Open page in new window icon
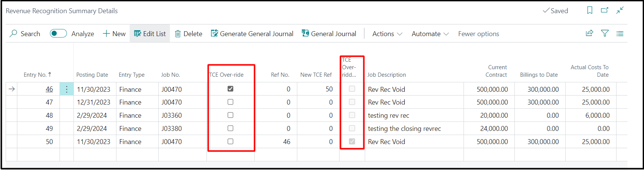 coord(604,11)
